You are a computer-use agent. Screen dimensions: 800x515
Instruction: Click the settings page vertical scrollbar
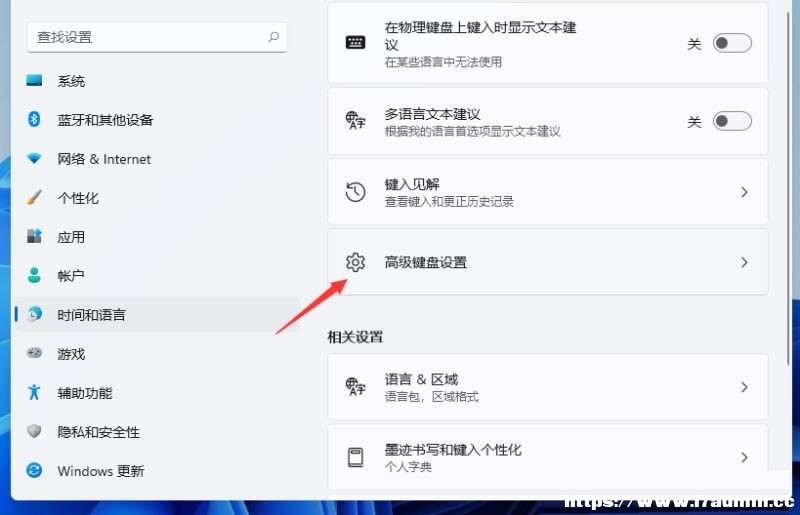789,189
